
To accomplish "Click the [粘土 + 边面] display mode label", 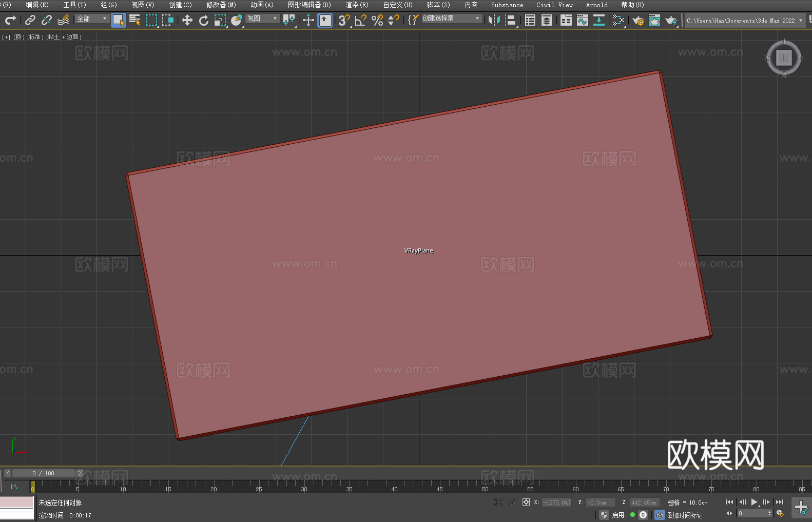I will 64,37.
